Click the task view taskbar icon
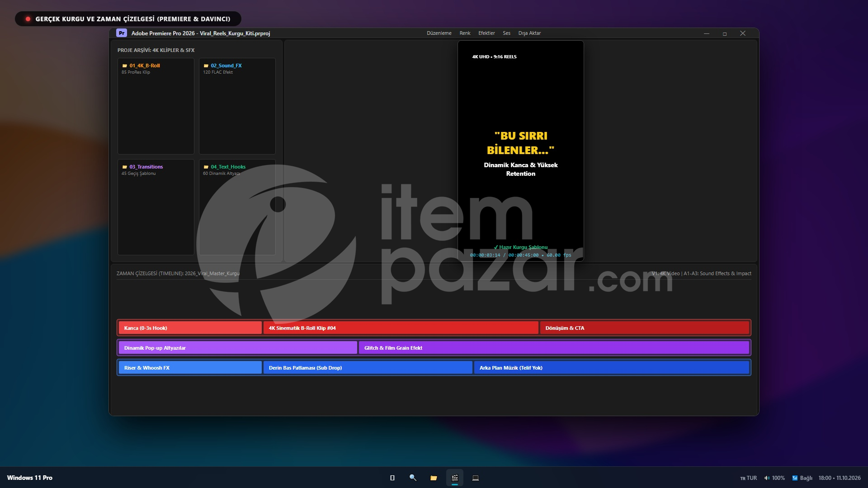 392,478
